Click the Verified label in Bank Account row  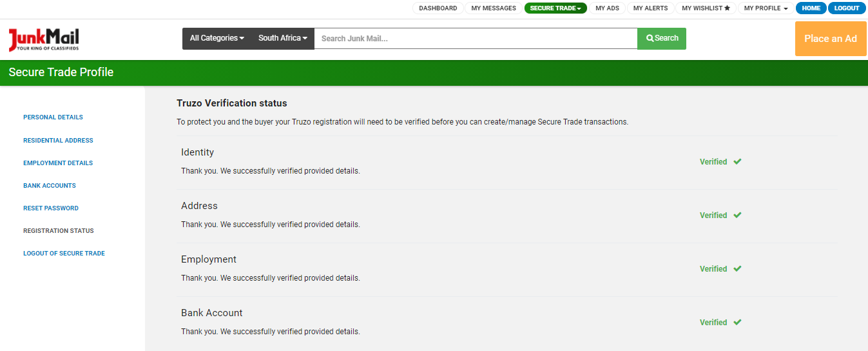point(713,323)
